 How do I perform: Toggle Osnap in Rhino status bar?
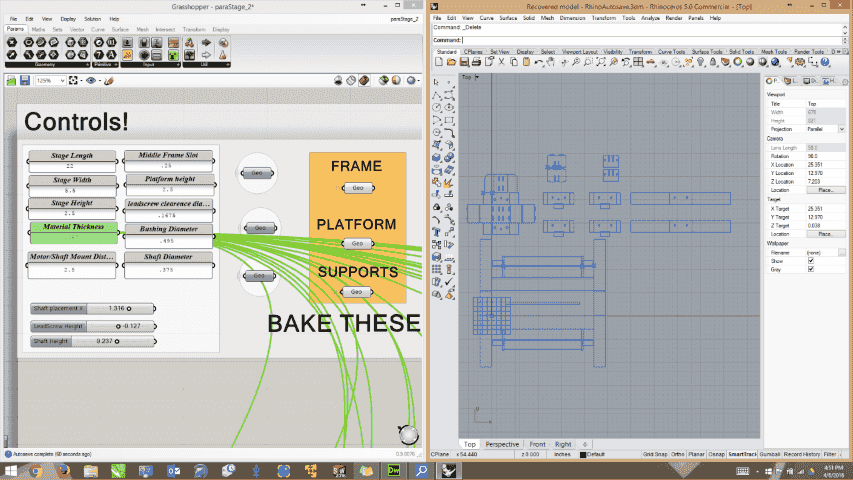tap(716, 454)
